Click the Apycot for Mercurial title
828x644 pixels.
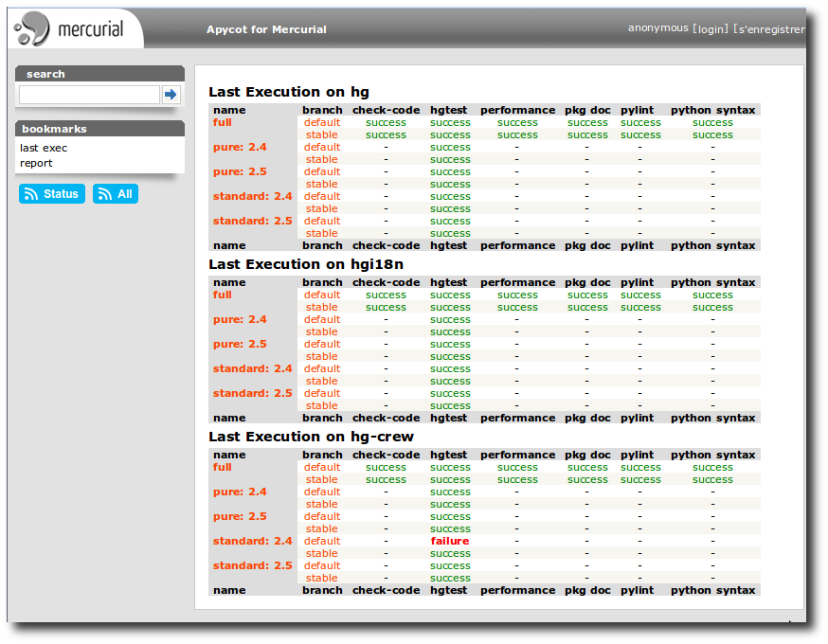coord(266,29)
